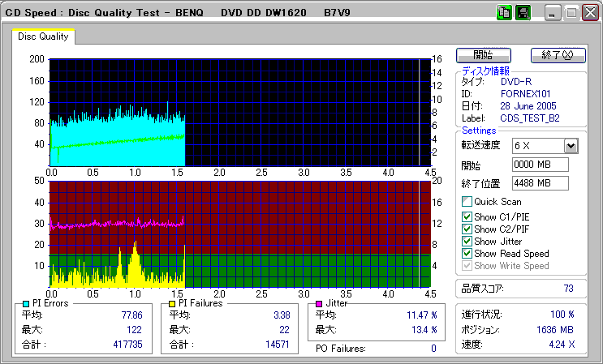Click the PI Errors maximum value 122
This screenshot has height=364, width=603.
(134, 330)
